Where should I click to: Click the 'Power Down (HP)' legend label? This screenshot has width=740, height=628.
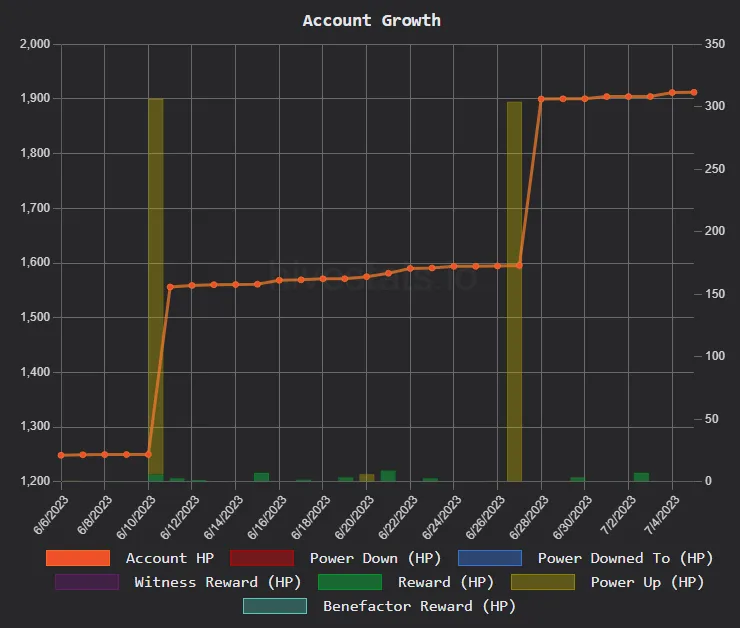click(375, 558)
